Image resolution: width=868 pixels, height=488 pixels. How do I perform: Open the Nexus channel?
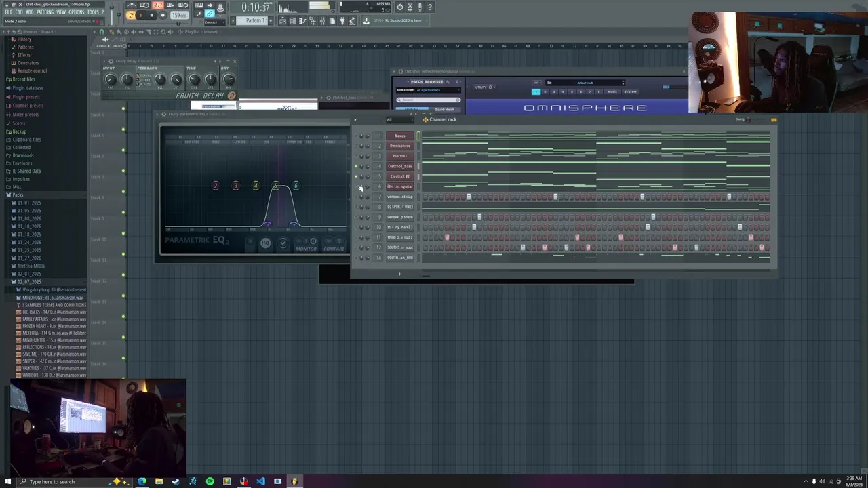(x=400, y=136)
